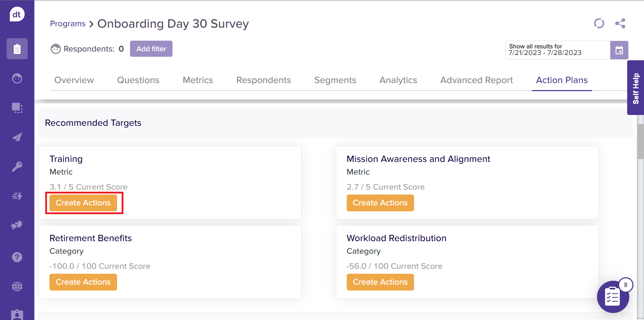
Task: Create Actions for the Training metric
Action: pyautogui.click(x=83, y=203)
